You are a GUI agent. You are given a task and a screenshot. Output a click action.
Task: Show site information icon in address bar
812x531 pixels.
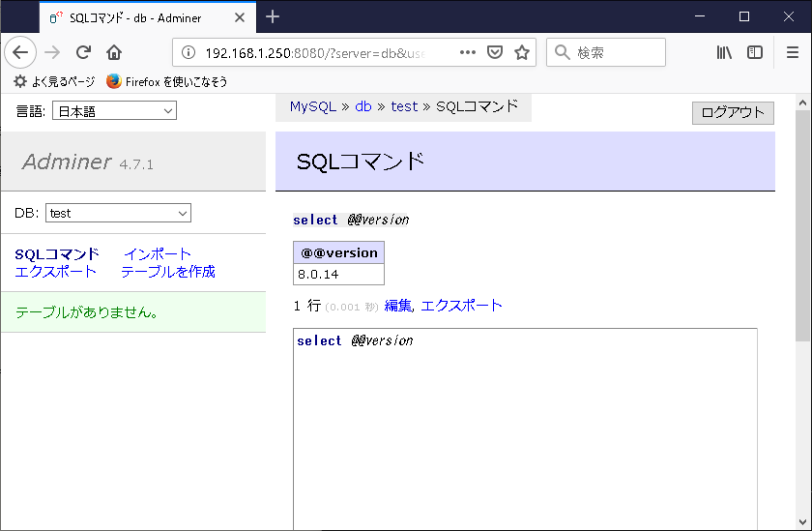(x=188, y=52)
